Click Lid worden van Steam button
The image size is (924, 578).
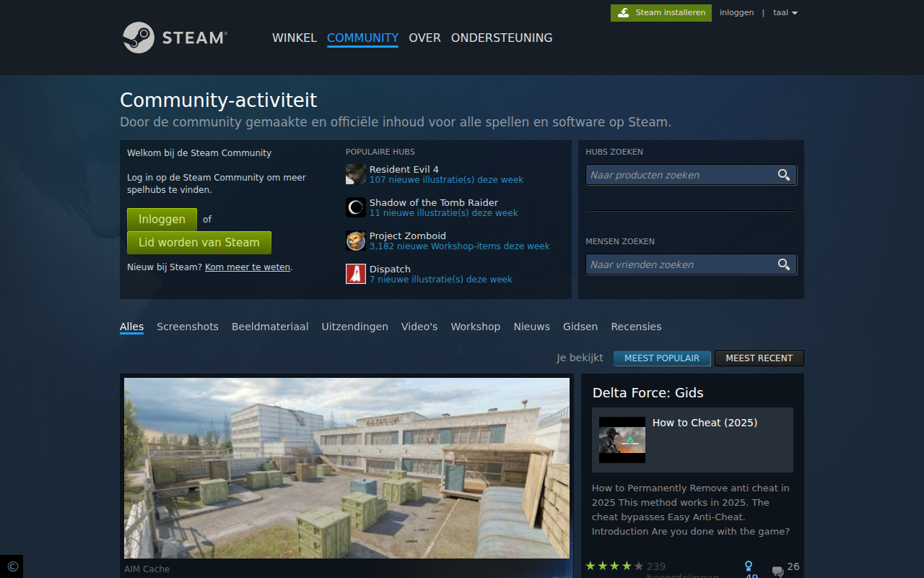199,243
